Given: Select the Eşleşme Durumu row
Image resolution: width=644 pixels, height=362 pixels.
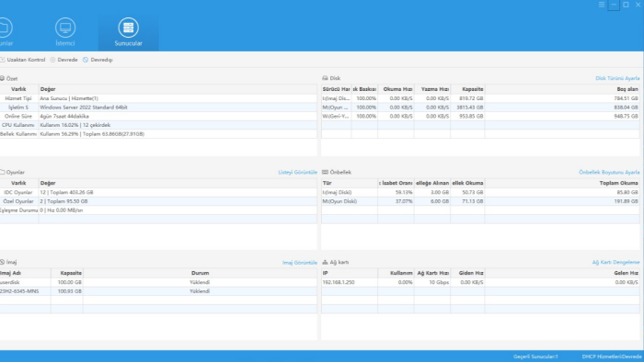Looking at the screenshot, I should [158, 209].
